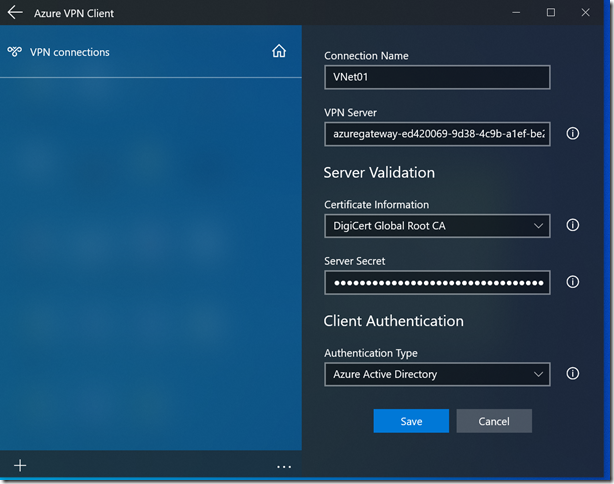Screen dimensions: 614x484
Task: Go back with the arrow icon
Action: (15, 13)
